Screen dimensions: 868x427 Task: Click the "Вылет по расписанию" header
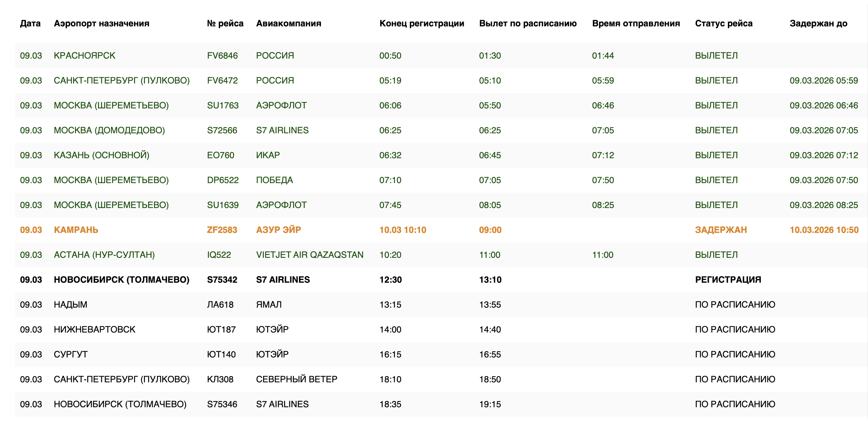tap(528, 23)
